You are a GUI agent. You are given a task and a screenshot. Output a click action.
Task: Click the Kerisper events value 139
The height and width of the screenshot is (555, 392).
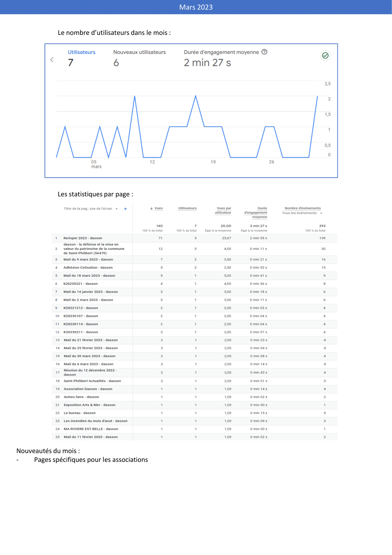(323, 238)
